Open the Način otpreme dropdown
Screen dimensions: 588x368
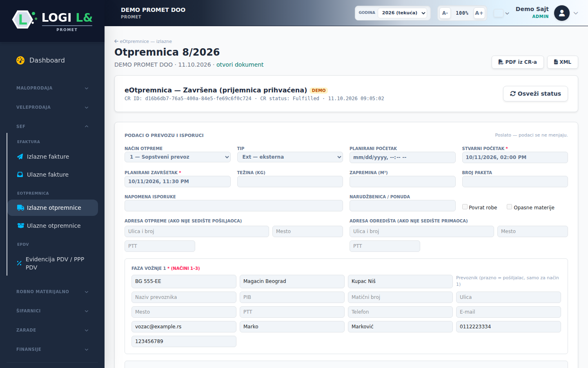pos(178,157)
